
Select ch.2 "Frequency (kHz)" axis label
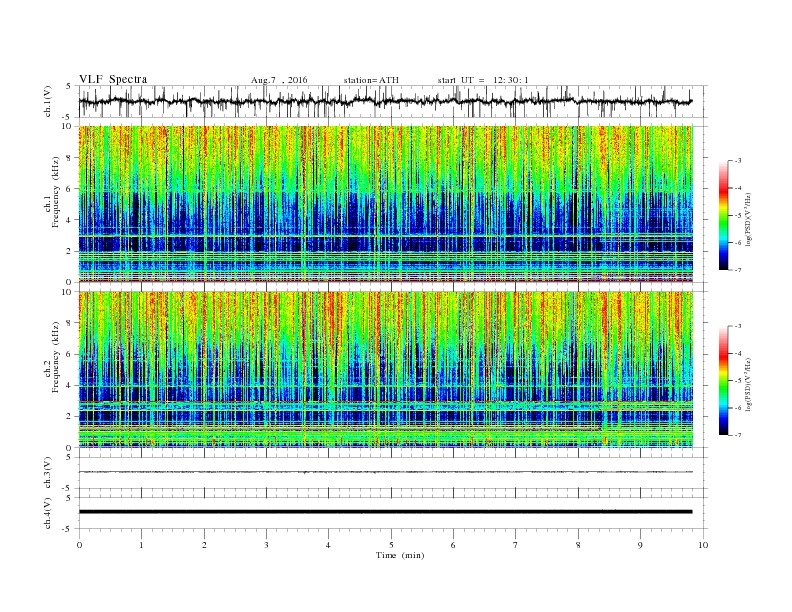56,357
